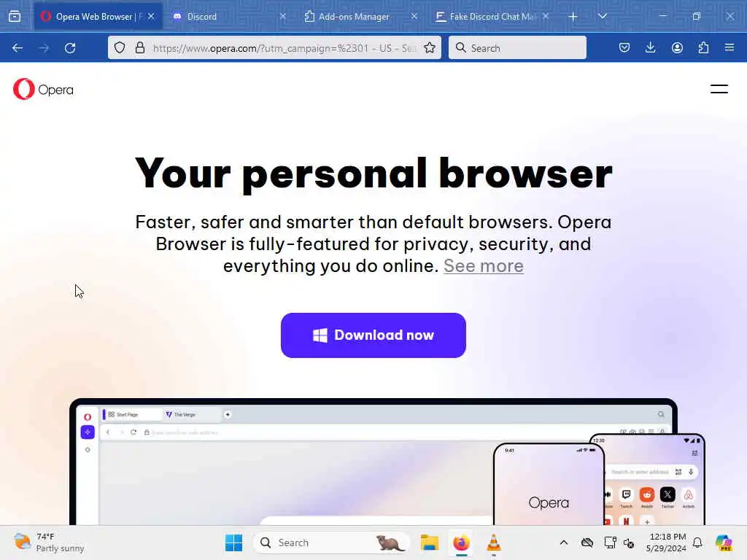
Task: Open the clock showing 12:18 PM
Action: point(666,542)
